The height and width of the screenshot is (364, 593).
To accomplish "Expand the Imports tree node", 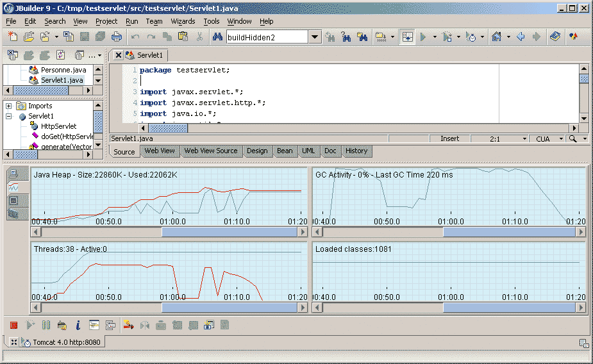I will point(9,106).
